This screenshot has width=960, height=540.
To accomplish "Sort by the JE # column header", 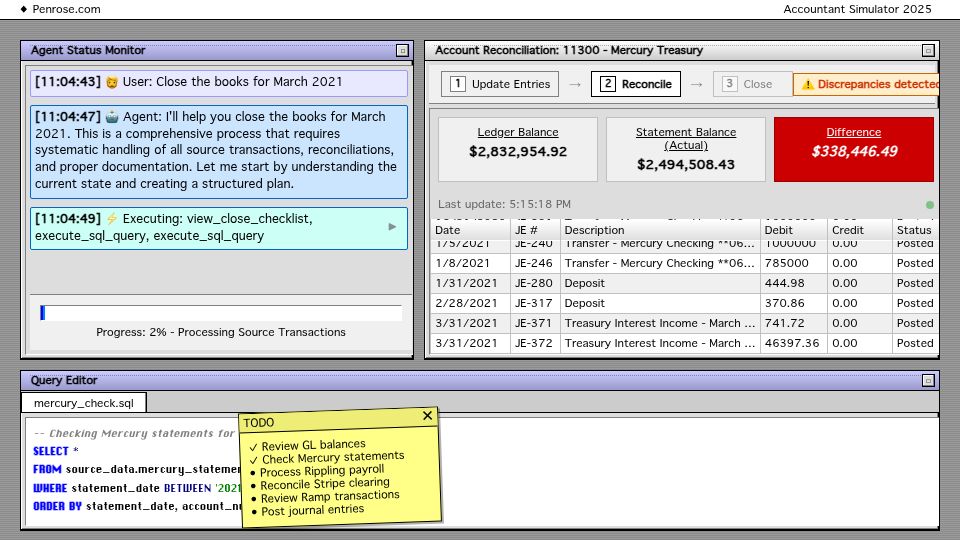I will (x=535, y=230).
